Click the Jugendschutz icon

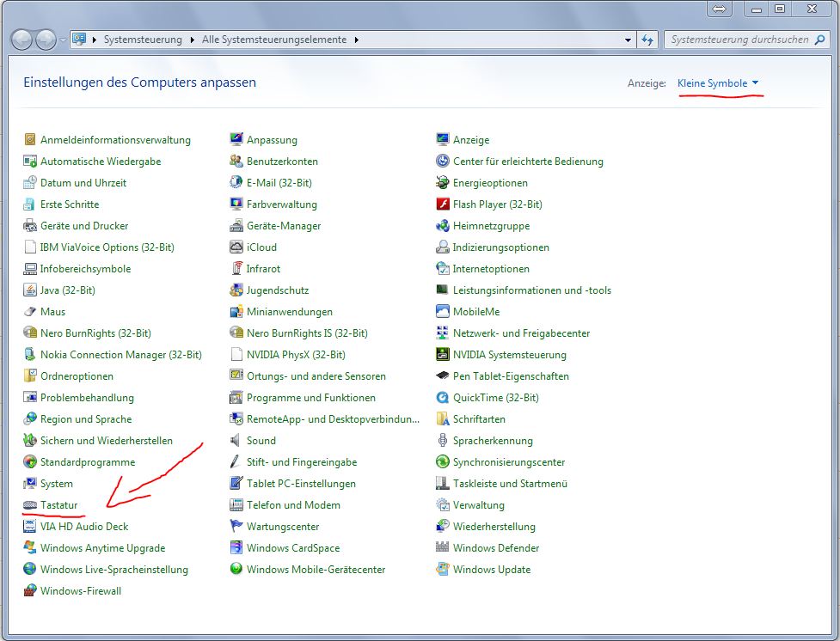[x=236, y=290]
